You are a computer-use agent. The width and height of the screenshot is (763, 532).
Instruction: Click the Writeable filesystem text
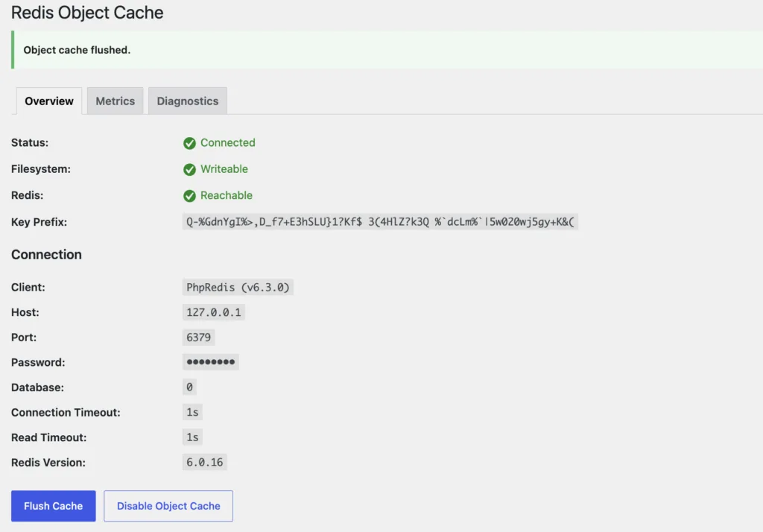224,169
